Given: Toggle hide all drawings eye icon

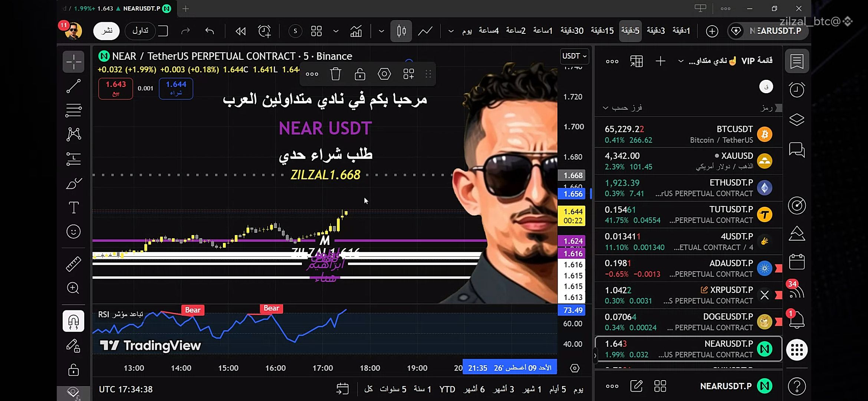Looking at the screenshot, I should (x=73, y=392).
